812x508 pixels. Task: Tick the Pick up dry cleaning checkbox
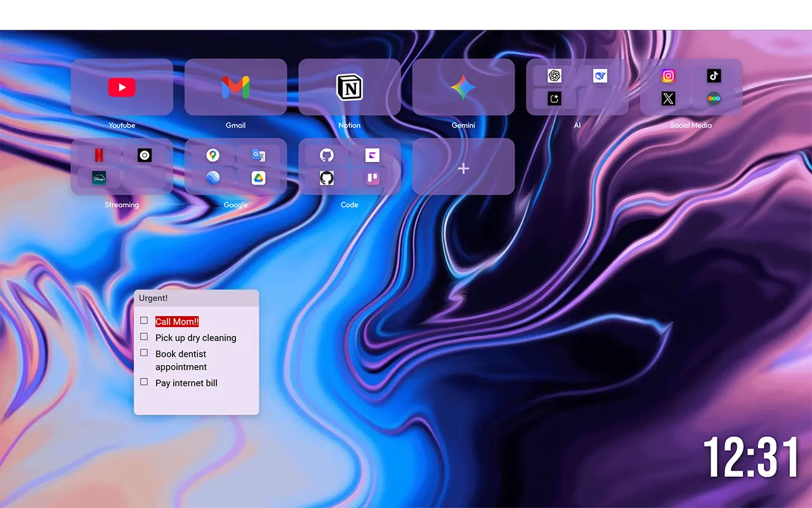(x=144, y=337)
